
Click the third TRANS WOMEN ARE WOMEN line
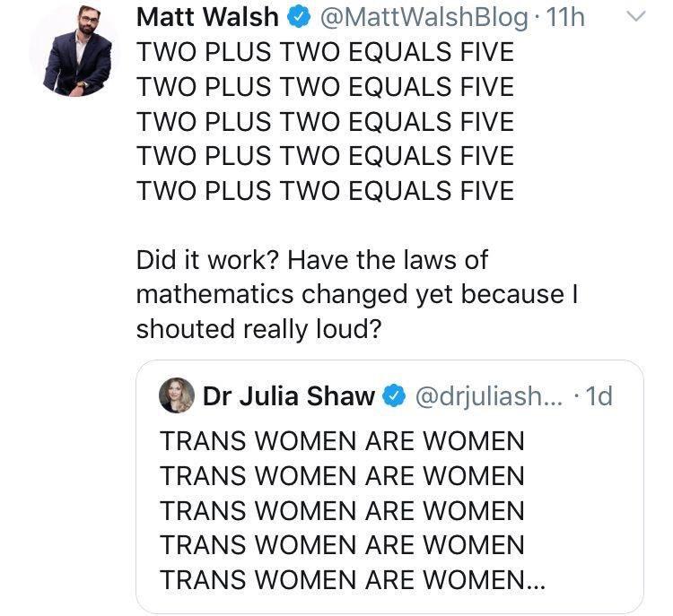point(342,511)
